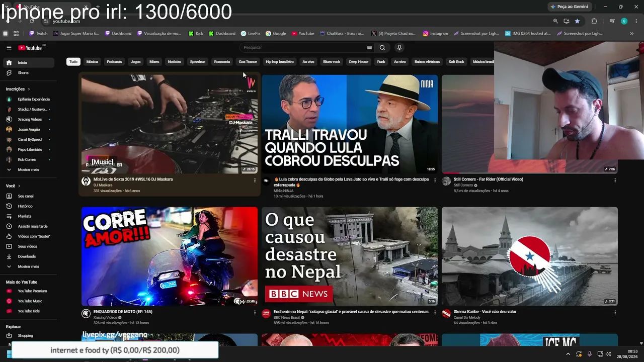Expand Mostrar mais under Inscrições
This screenshot has height=362, width=644.
28,170
